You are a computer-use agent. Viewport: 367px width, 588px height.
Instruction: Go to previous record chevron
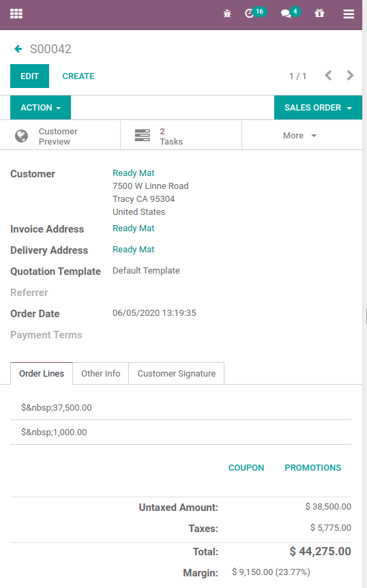(x=328, y=75)
